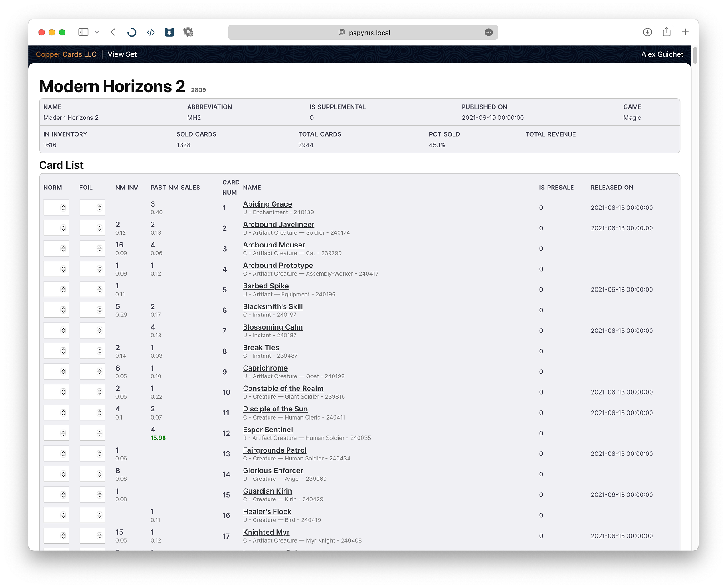Click the Alex Guichet user name
The width and height of the screenshot is (727, 588).
click(x=662, y=54)
